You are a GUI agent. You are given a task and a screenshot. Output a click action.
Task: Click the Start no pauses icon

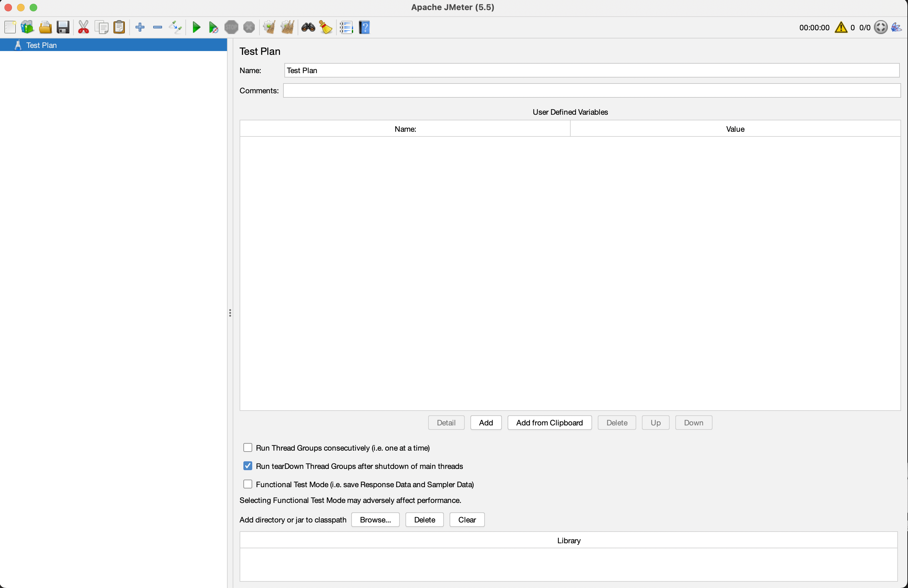tap(213, 27)
